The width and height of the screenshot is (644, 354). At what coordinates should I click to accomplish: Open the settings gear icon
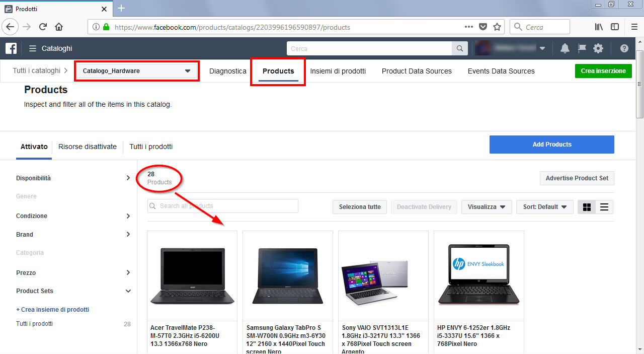coord(598,48)
